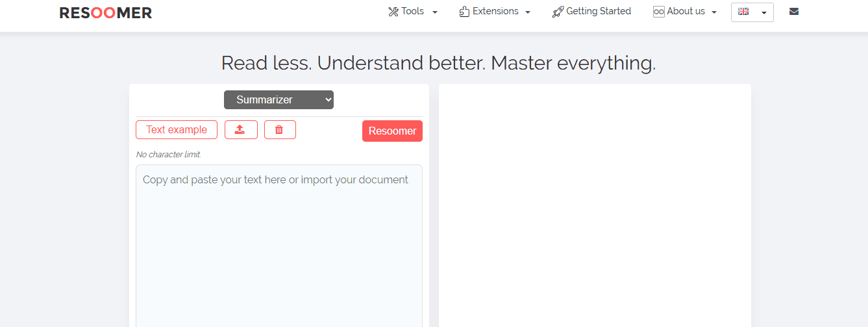Click into the paste text area
Screen dimensions: 868x327
(x=279, y=246)
